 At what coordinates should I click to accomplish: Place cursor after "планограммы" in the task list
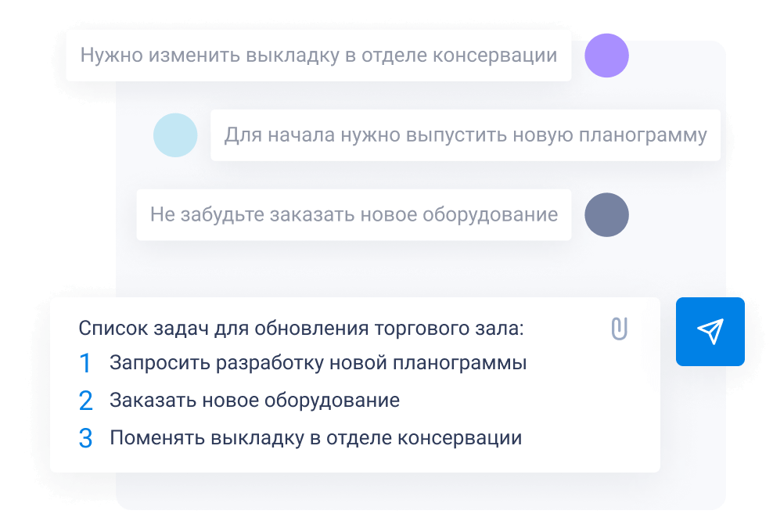pos(528,364)
